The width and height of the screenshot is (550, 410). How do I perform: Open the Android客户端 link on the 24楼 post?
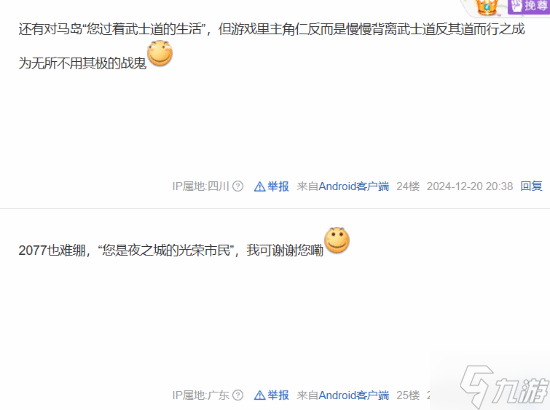click(354, 186)
